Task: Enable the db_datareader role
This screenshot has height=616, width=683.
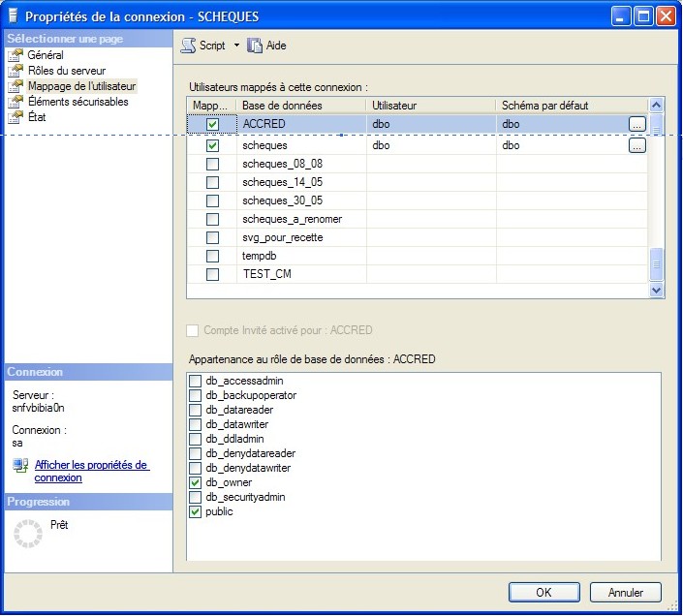Action: (x=196, y=410)
